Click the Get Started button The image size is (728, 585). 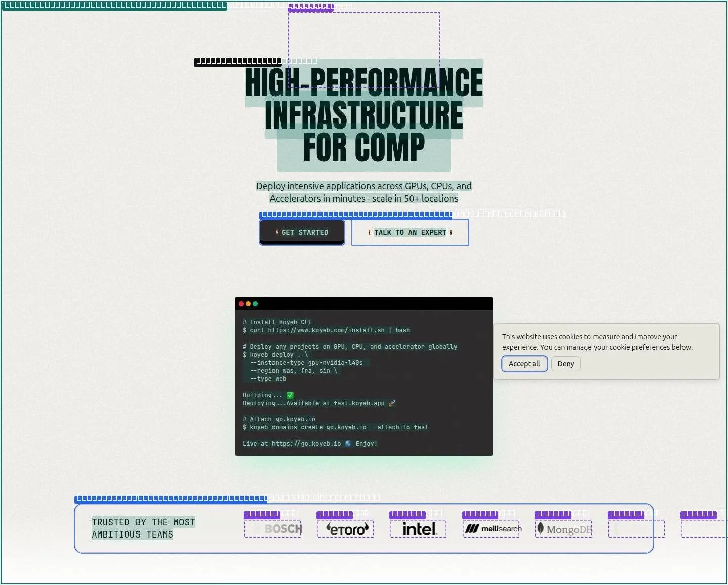302,232
